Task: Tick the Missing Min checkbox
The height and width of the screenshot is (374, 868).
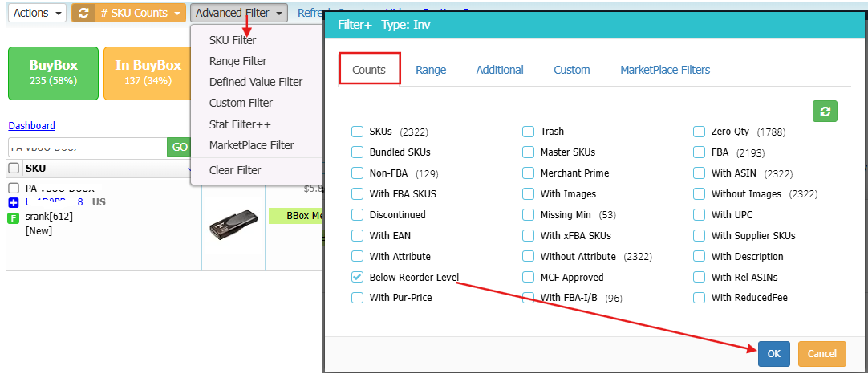Action: pyautogui.click(x=528, y=215)
